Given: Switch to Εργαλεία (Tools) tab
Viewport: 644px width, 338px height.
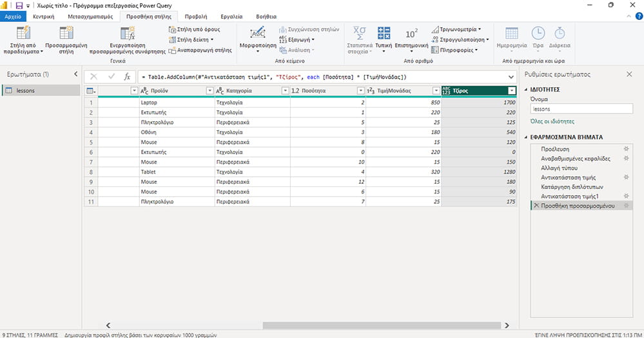Looking at the screenshot, I should tap(231, 16).
